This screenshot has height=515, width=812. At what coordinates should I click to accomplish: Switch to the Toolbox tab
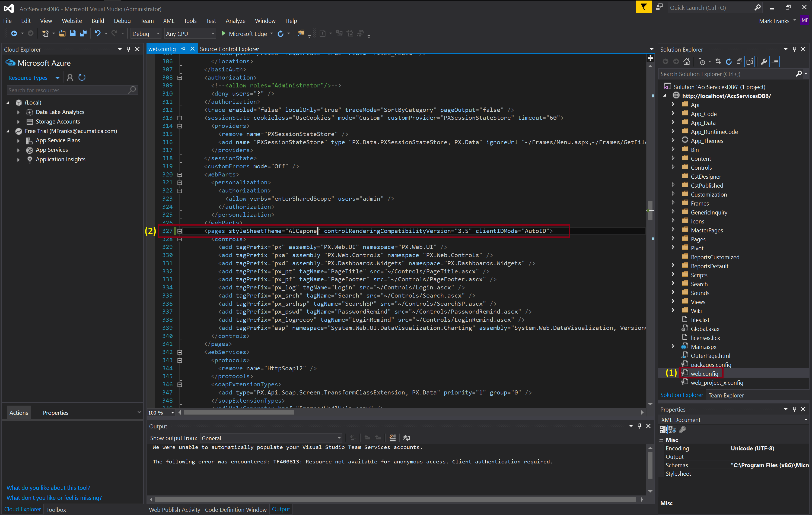tap(56, 510)
